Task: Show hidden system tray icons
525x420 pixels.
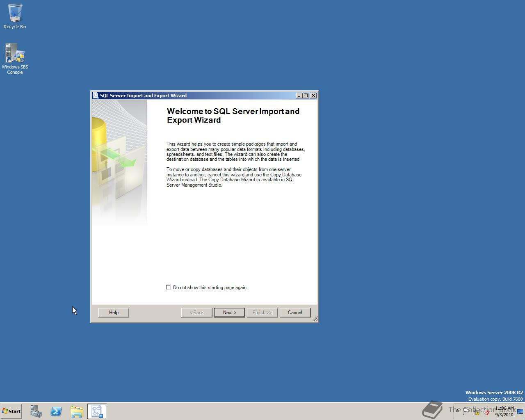Action: coord(457,411)
